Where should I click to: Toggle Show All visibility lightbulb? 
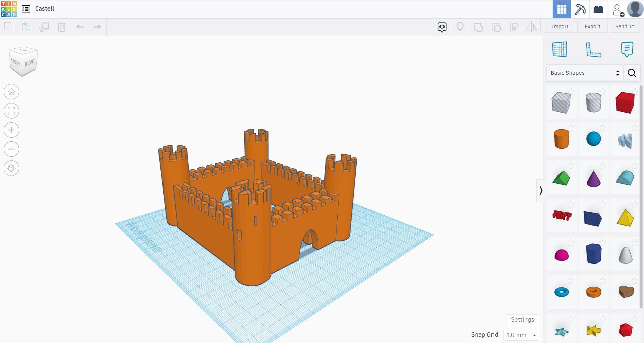[x=460, y=27]
